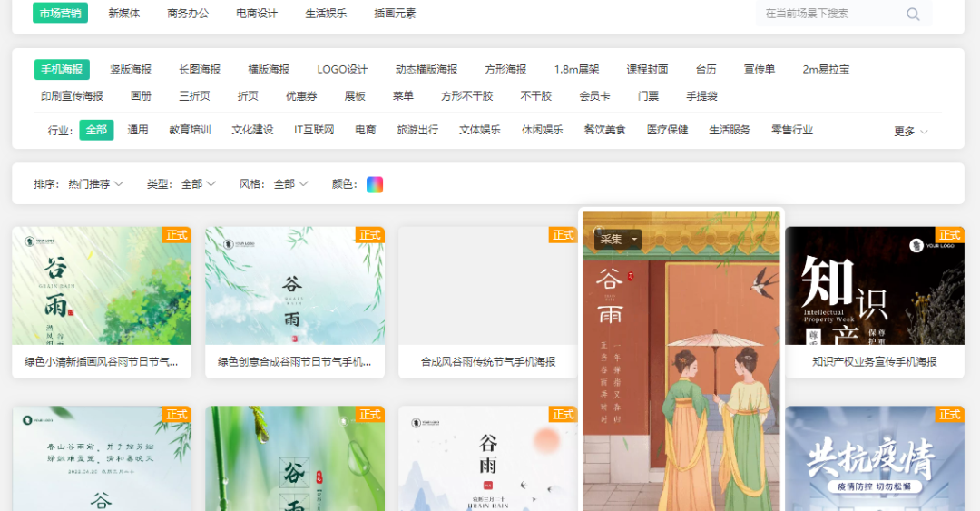Image resolution: width=980 pixels, height=511 pixels.
Task: Open the 春山谷雨前 poem poster thumbnail
Action: tap(102, 458)
